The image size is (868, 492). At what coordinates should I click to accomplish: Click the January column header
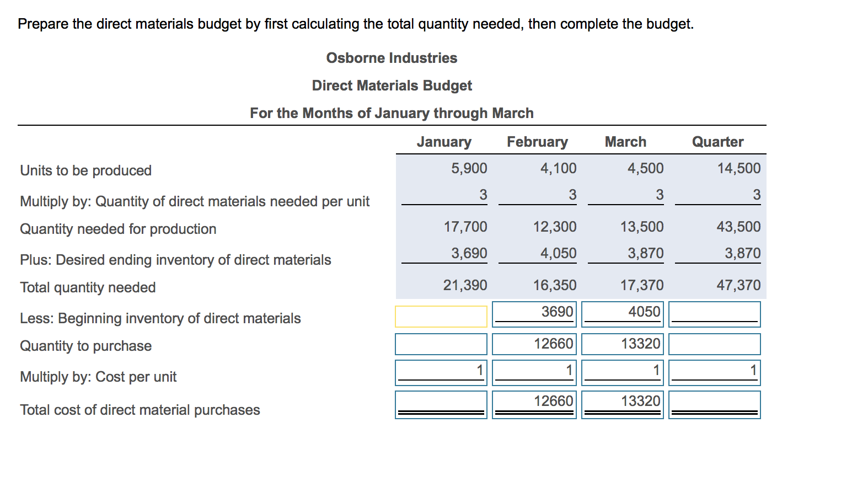click(444, 142)
